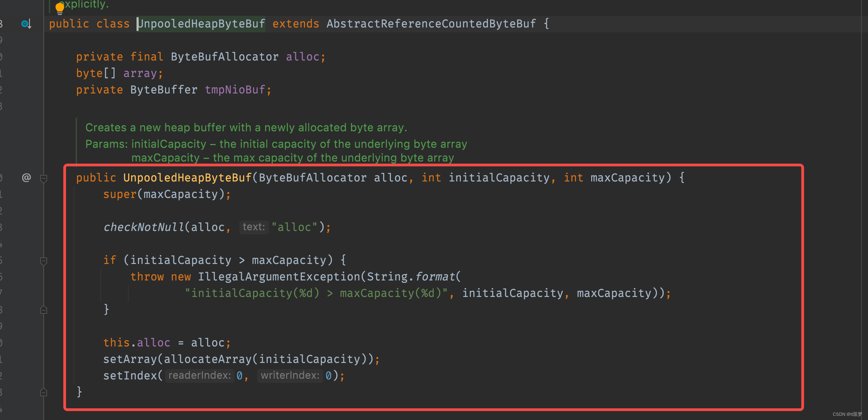Collapse the UnpooledHeapByteBuf constructor fold marker
Screen dimensions: 868x420
click(44, 178)
